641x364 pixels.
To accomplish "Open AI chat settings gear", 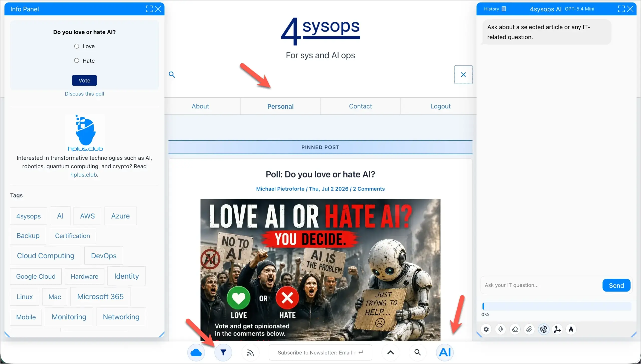I will point(486,329).
